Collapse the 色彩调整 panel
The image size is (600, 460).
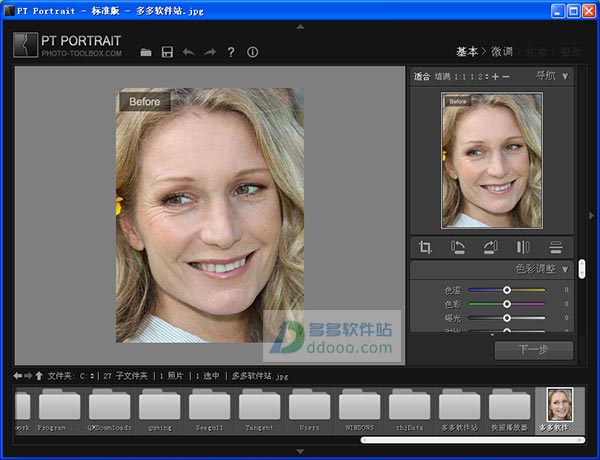(x=565, y=269)
